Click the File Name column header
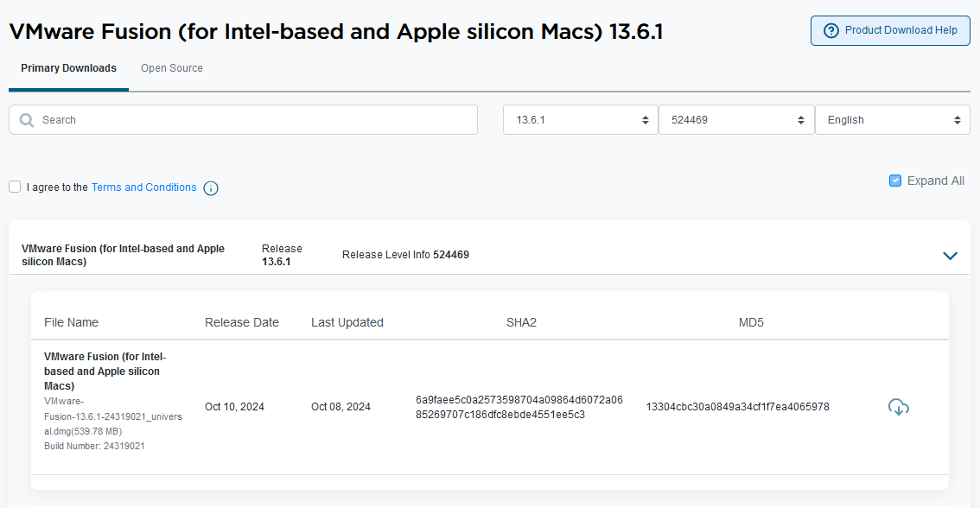This screenshot has width=980, height=508. pos(71,322)
